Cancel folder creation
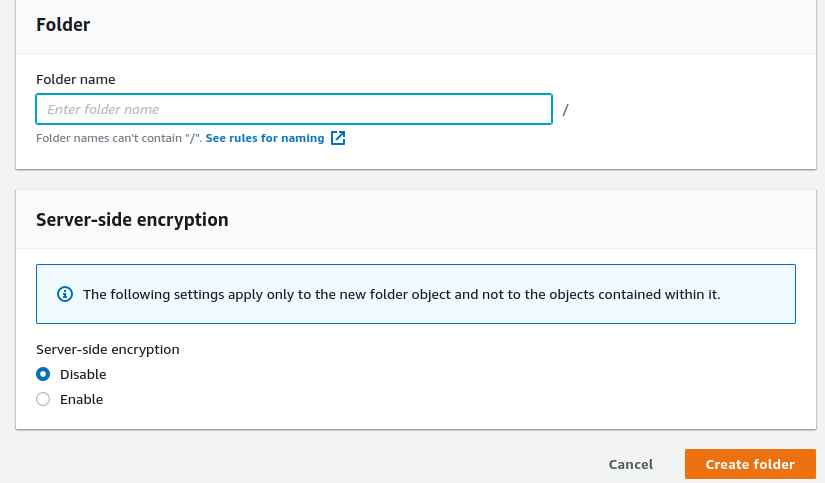 (x=631, y=464)
